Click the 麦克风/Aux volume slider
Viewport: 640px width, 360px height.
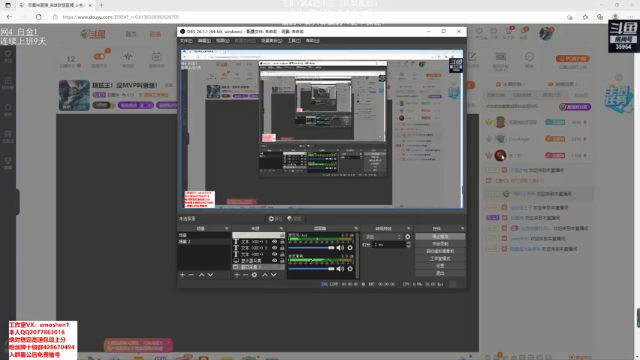[x=311, y=248]
